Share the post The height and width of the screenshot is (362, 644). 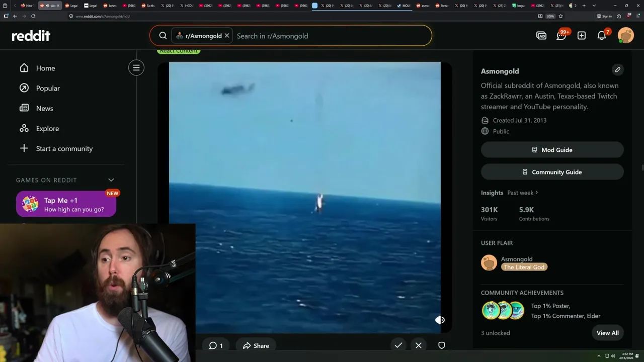pos(256,345)
